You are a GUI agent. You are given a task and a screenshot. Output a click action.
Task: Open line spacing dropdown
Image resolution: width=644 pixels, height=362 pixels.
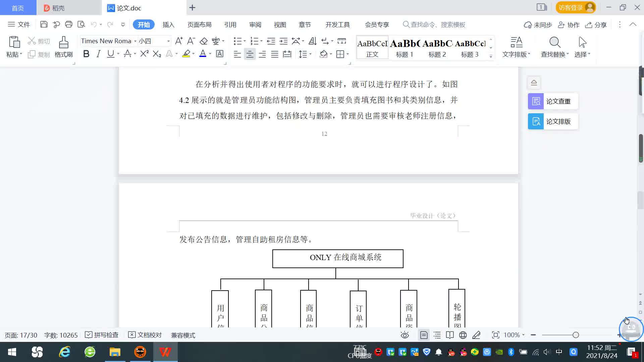click(305, 54)
